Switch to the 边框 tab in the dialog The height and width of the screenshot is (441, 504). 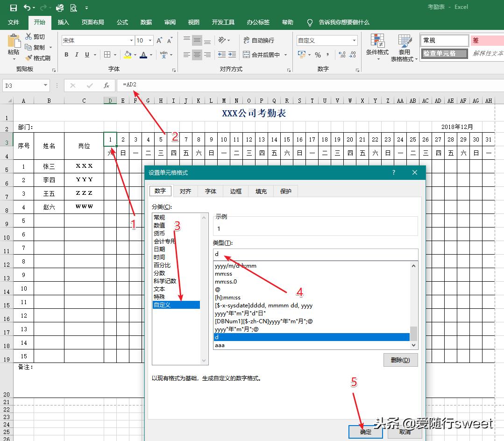click(x=235, y=192)
